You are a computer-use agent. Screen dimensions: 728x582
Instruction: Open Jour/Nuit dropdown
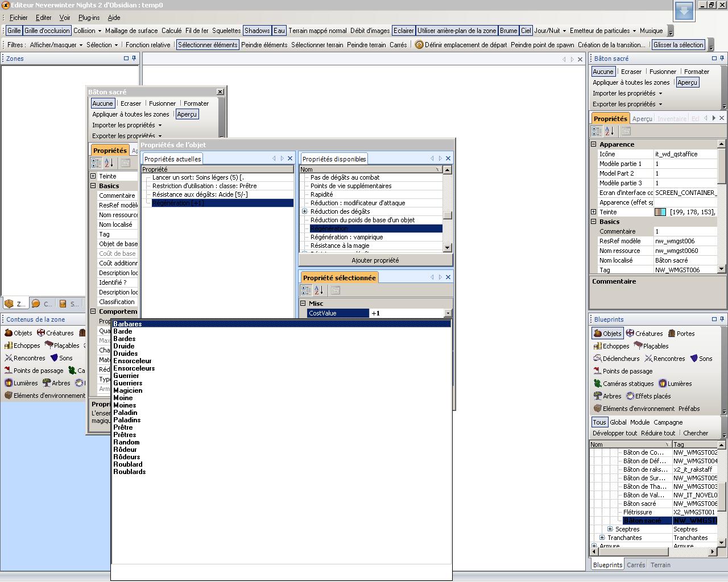pyautogui.click(x=550, y=31)
